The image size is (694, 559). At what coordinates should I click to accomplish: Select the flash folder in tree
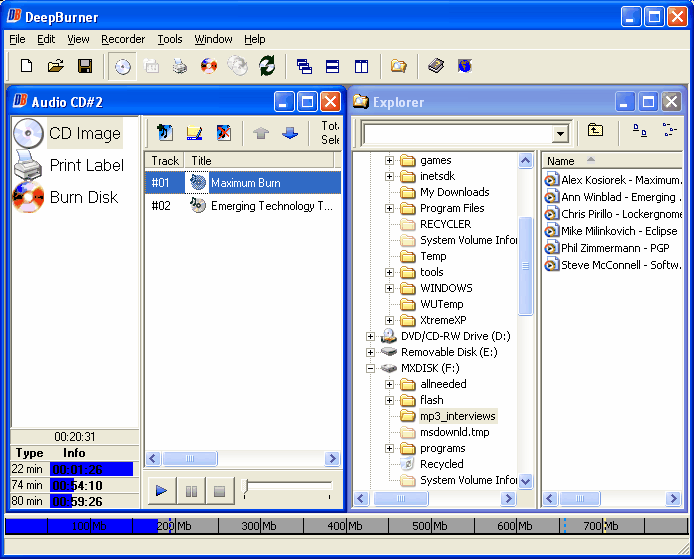432,400
